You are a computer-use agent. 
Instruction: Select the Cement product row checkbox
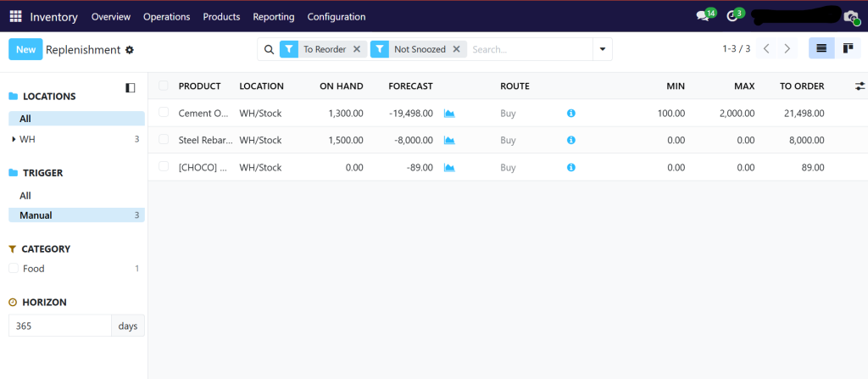[x=164, y=113]
